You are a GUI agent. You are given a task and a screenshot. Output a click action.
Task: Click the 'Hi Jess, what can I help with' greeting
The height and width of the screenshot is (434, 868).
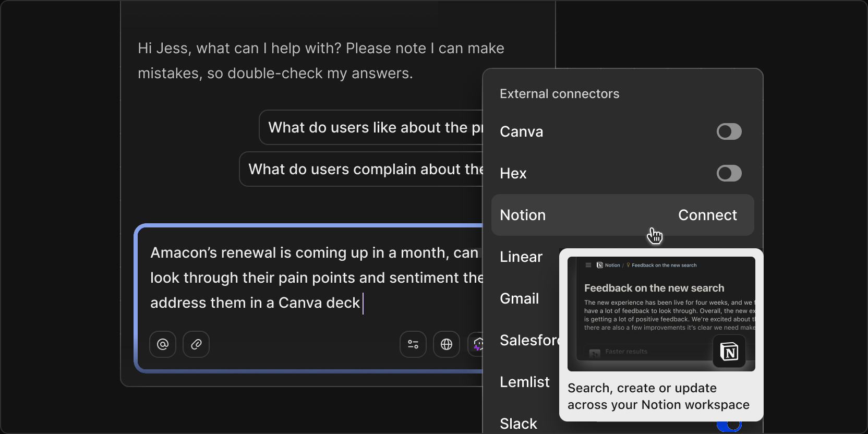click(321, 61)
